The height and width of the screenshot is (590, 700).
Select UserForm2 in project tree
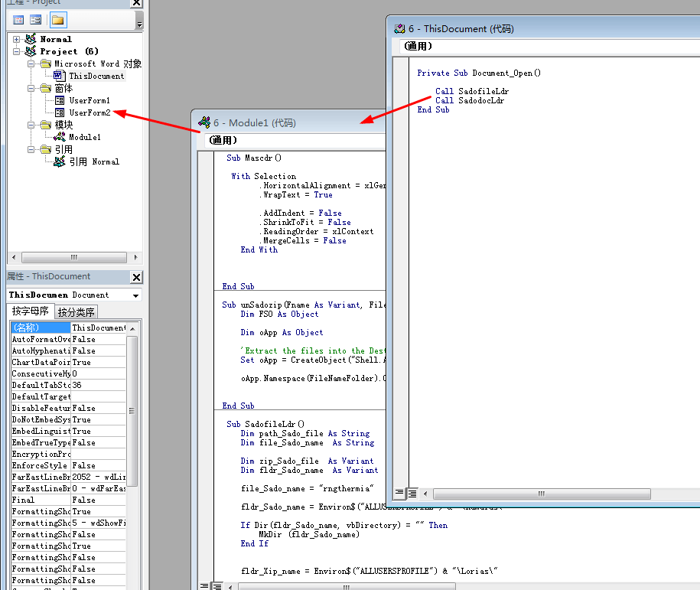coord(90,112)
